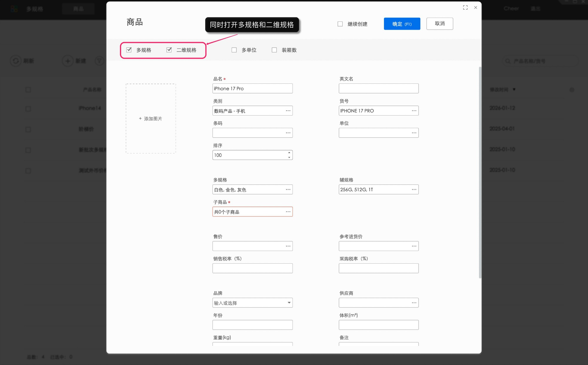Click the 确定 (F1) button

(x=402, y=24)
